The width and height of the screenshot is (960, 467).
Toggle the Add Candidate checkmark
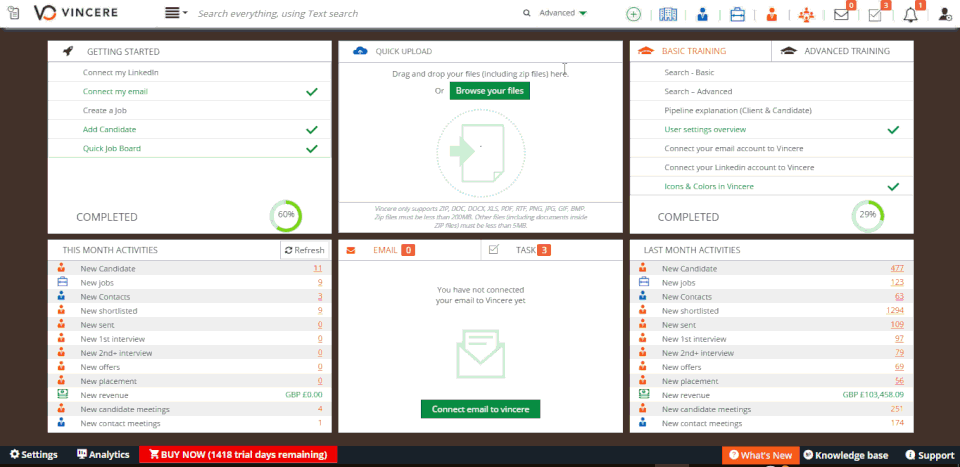[312, 130]
